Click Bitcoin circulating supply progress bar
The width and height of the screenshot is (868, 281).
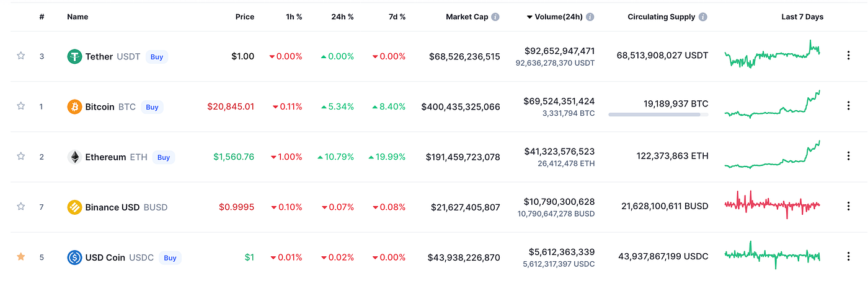tap(658, 115)
